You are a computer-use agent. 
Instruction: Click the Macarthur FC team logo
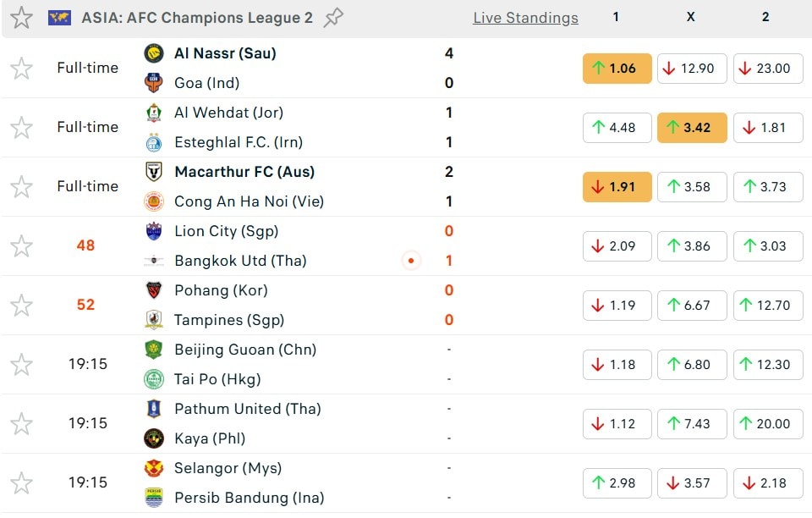153,172
